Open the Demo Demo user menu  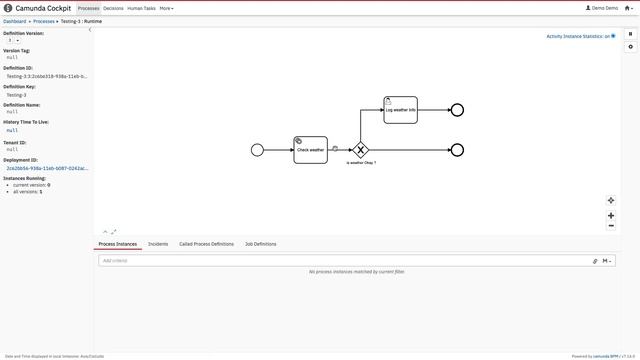click(602, 8)
